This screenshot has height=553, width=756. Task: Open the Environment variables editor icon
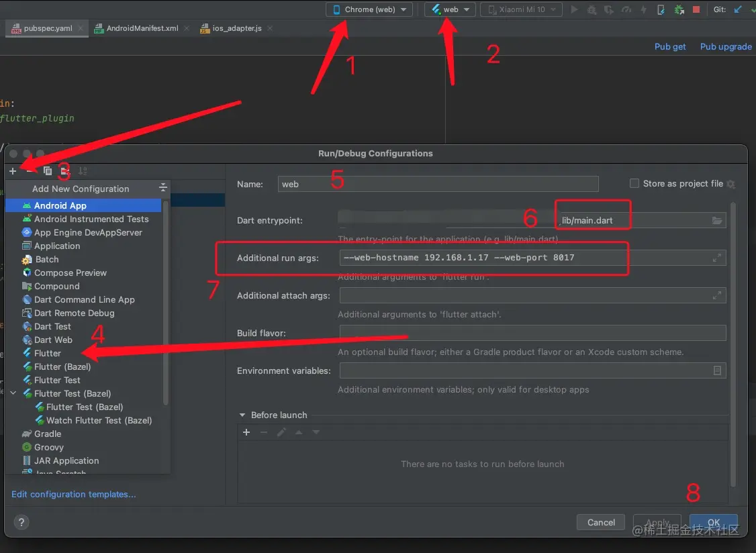717,370
